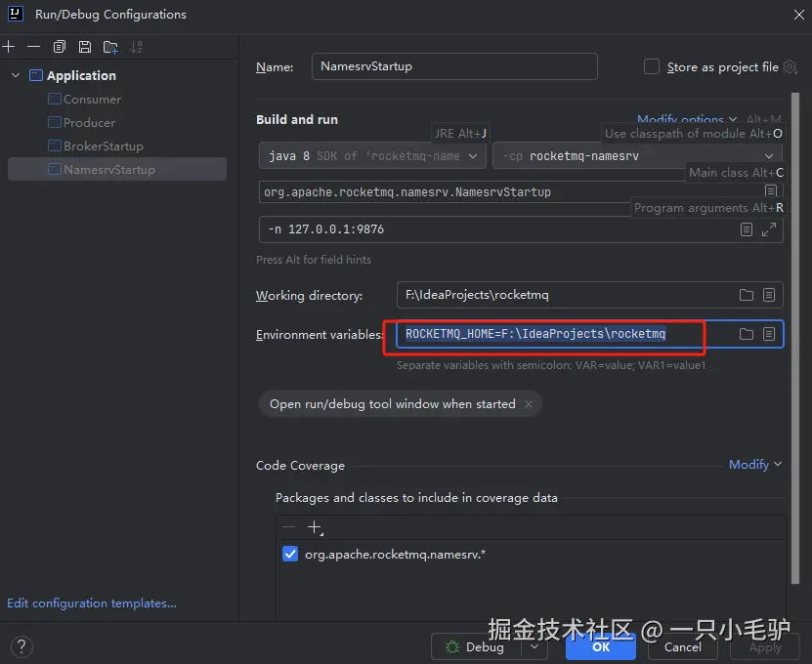Viewport: 812px width, 664px height.
Task: Browse folder for working directory
Action: [747, 295]
